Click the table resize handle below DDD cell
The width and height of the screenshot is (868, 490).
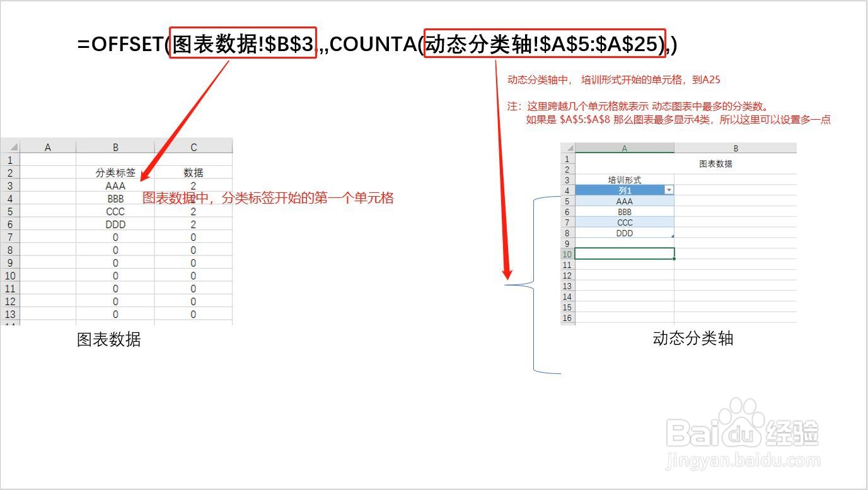(x=673, y=236)
